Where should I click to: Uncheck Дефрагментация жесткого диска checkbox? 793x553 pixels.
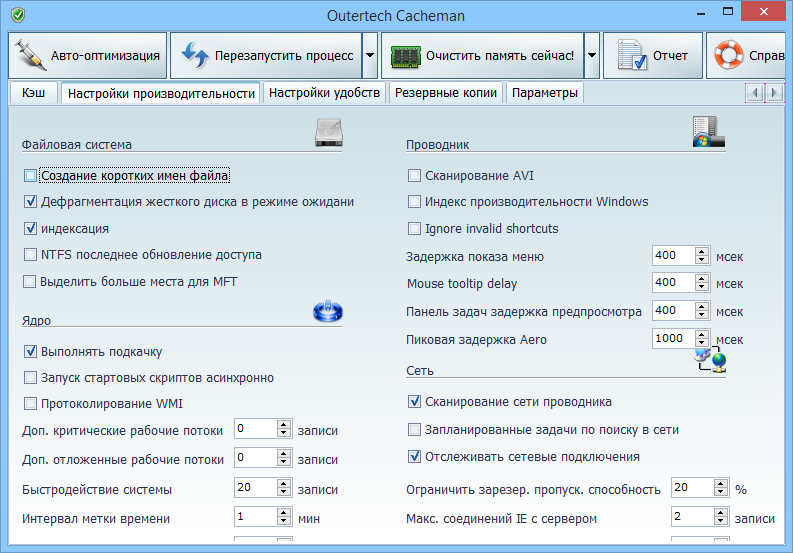click(x=30, y=201)
